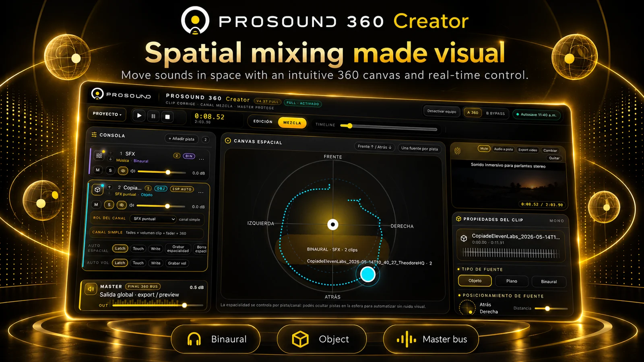The image size is (644, 362).
Task: Click the Desactivar equipo button
Action: point(442,111)
